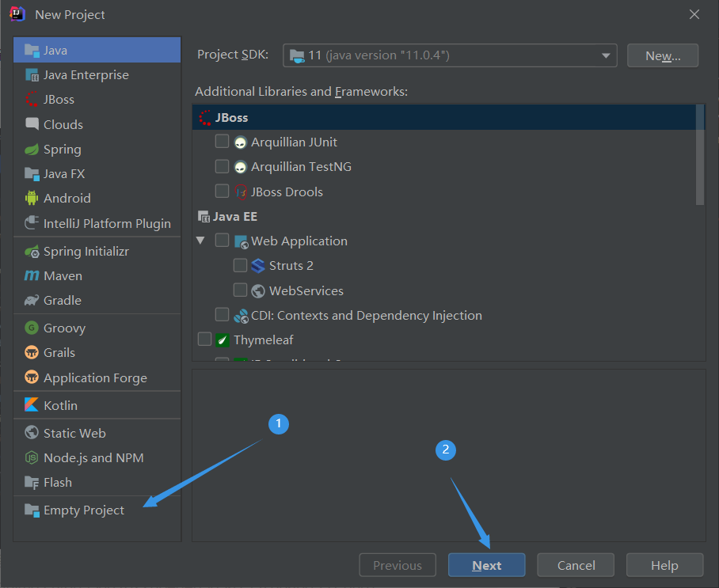Click the IntelliJ IDEA logo in title bar
This screenshot has height=588, width=719.
click(x=17, y=14)
